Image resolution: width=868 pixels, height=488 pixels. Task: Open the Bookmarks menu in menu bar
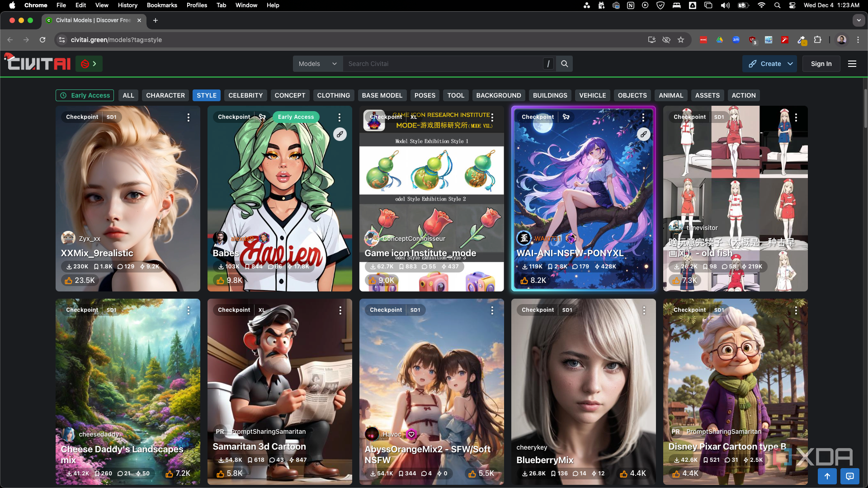pos(162,5)
